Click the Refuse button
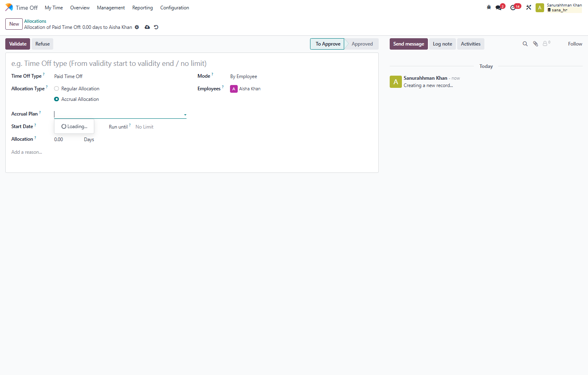Viewport: 588px width, 375px height. pyautogui.click(x=43, y=44)
